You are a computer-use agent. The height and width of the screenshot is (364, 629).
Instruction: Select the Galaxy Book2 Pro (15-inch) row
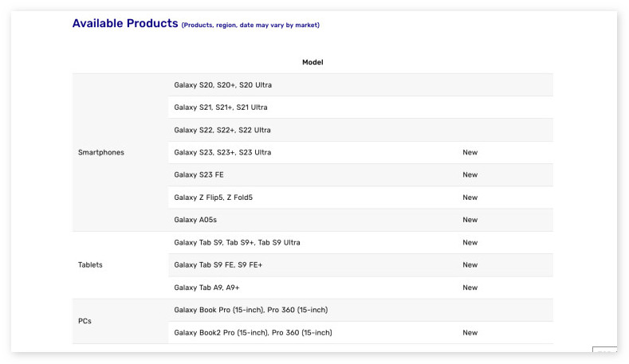click(x=253, y=333)
